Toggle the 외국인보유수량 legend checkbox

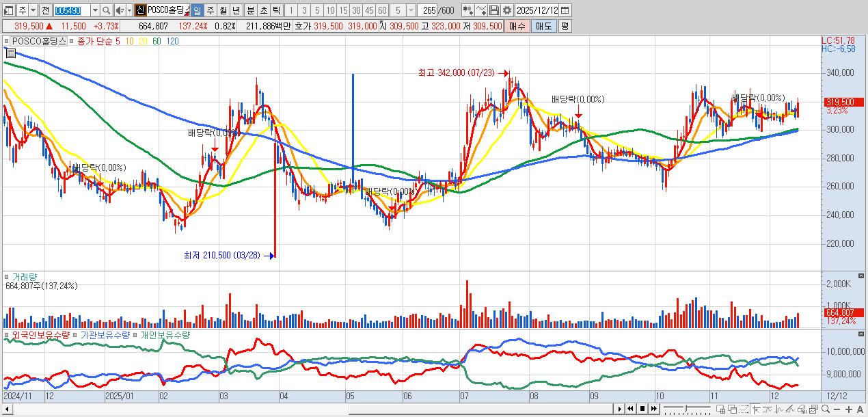click(x=8, y=336)
